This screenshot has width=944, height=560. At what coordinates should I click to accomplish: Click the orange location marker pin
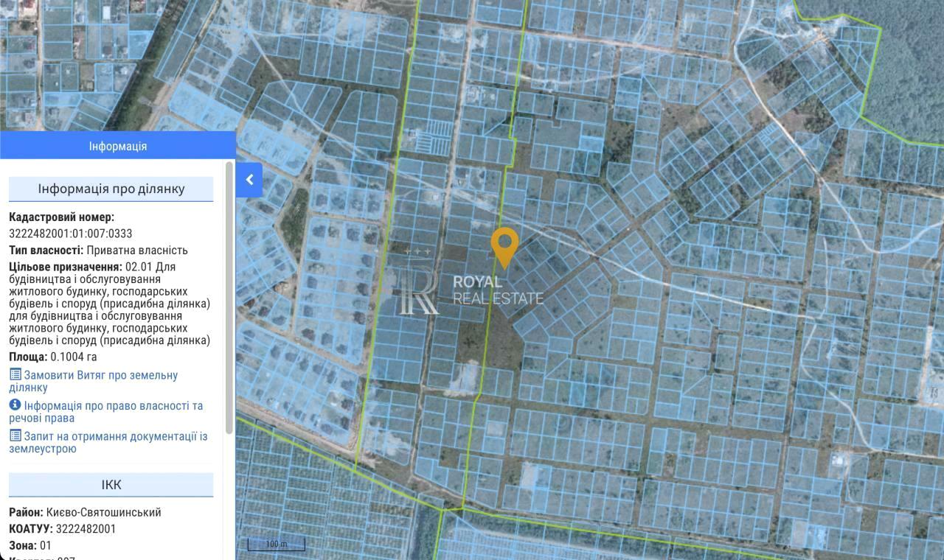[504, 245]
